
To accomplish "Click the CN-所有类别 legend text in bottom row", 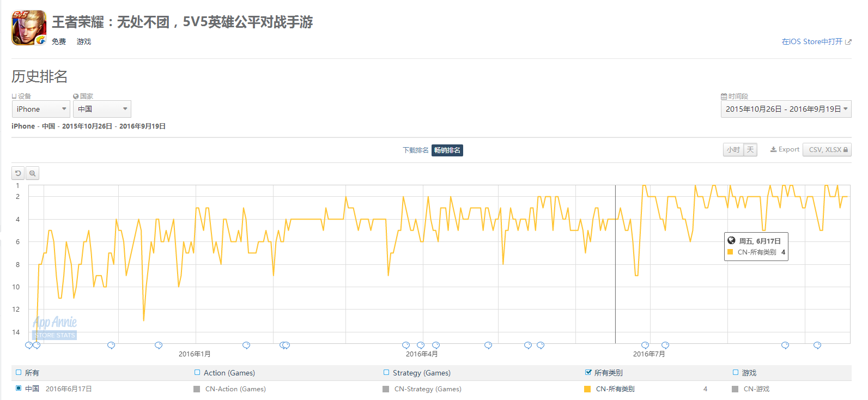I will [615, 389].
